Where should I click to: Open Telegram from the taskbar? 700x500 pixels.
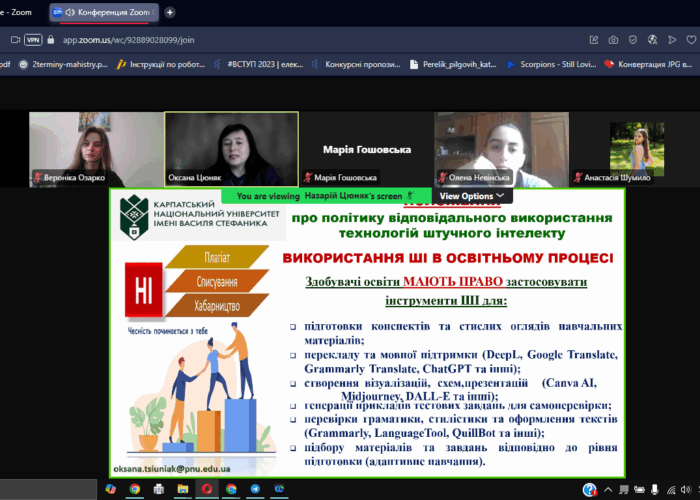[255, 489]
